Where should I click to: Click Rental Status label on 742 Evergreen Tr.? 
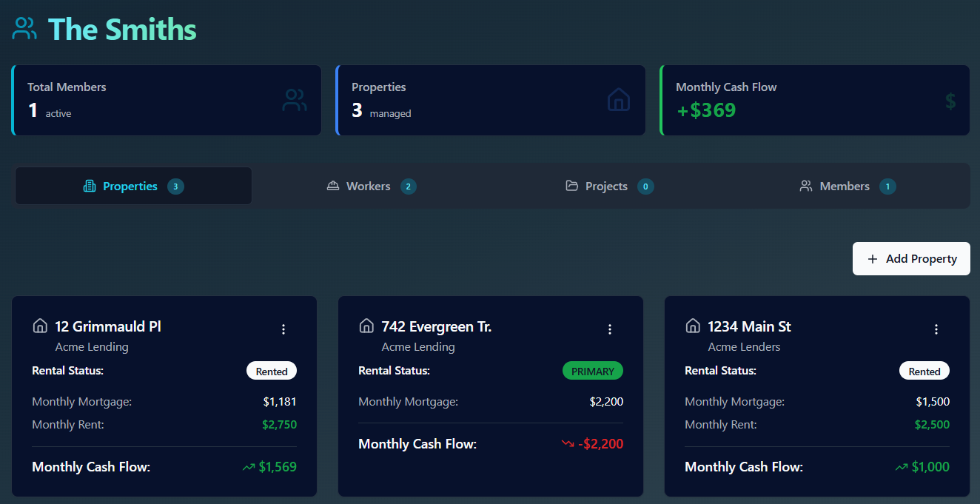click(394, 370)
